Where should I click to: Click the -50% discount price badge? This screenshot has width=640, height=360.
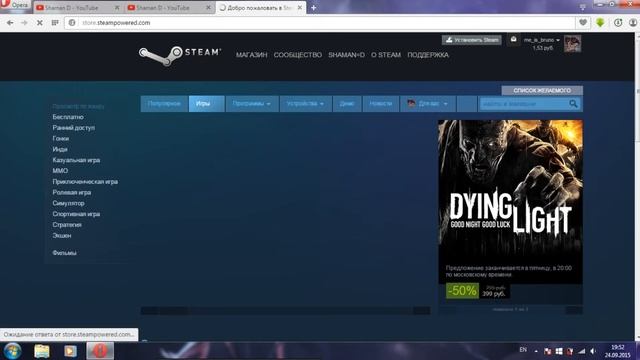click(x=462, y=291)
